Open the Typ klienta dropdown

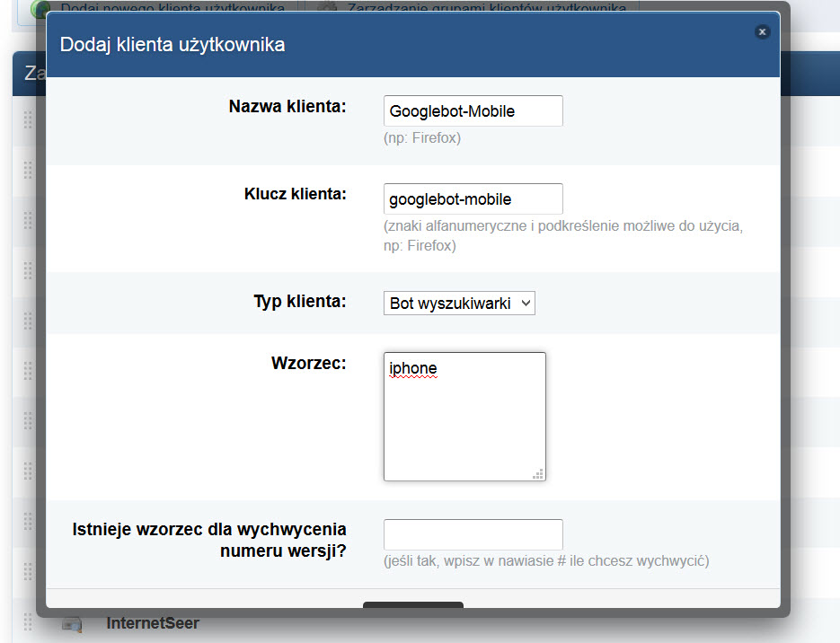(459, 304)
